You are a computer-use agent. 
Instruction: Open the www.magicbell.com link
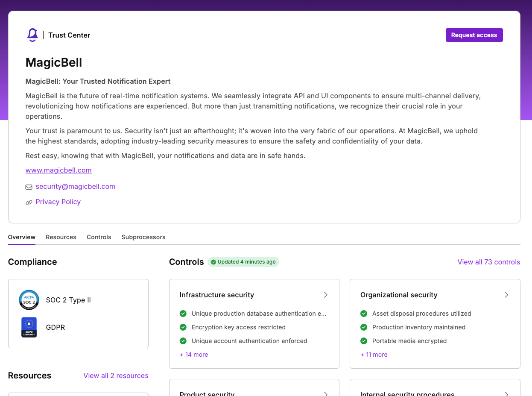click(x=58, y=170)
